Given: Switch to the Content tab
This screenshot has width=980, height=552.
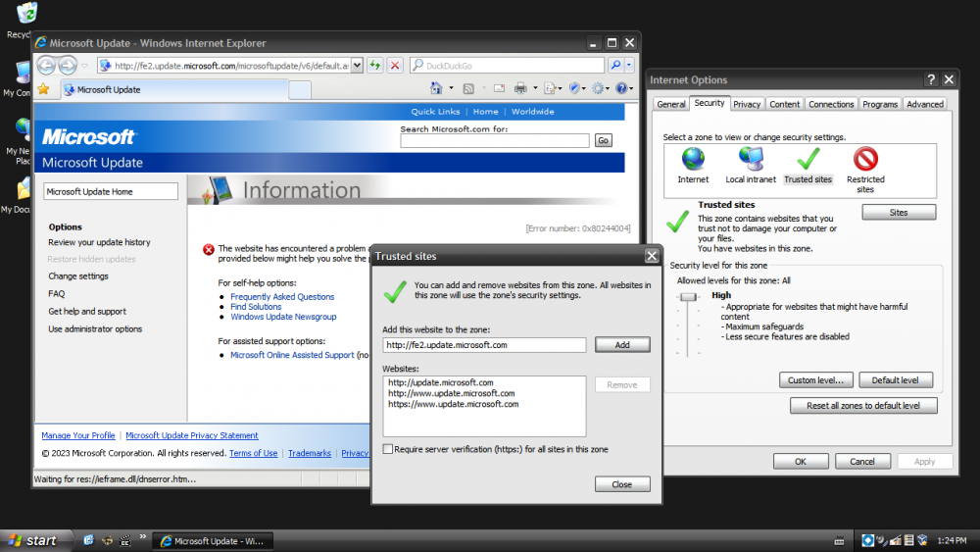Looking at the screenshot, I should tap(784, 104).
